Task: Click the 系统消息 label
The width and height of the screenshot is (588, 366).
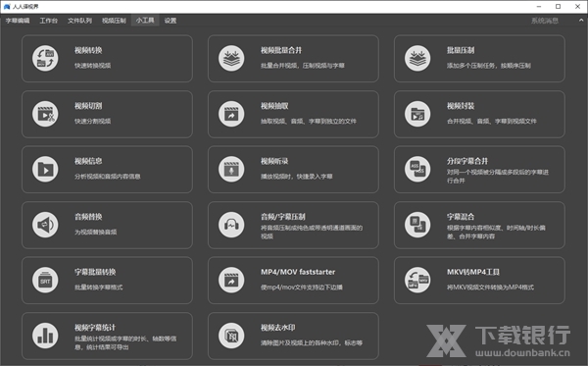Action: click(545, 21)
